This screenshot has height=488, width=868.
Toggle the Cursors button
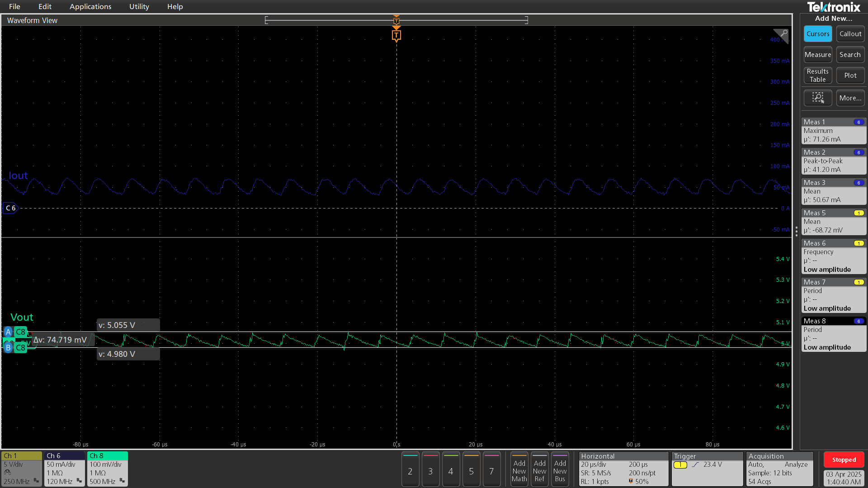(817, 34)
